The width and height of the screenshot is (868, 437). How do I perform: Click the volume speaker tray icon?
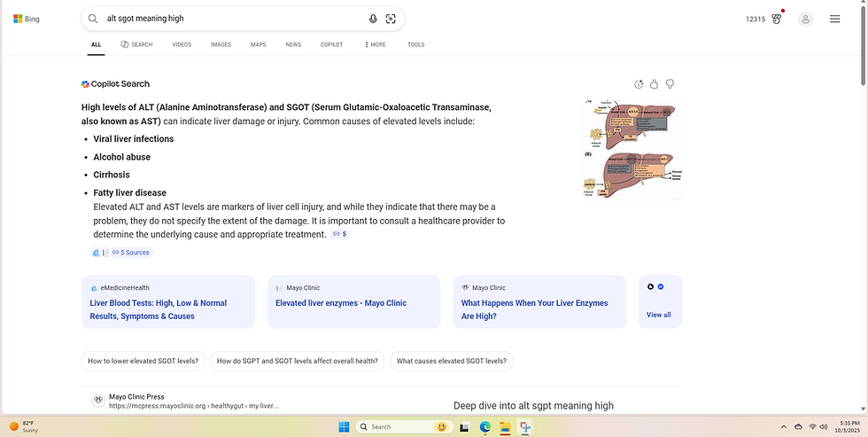pos(824,426)
